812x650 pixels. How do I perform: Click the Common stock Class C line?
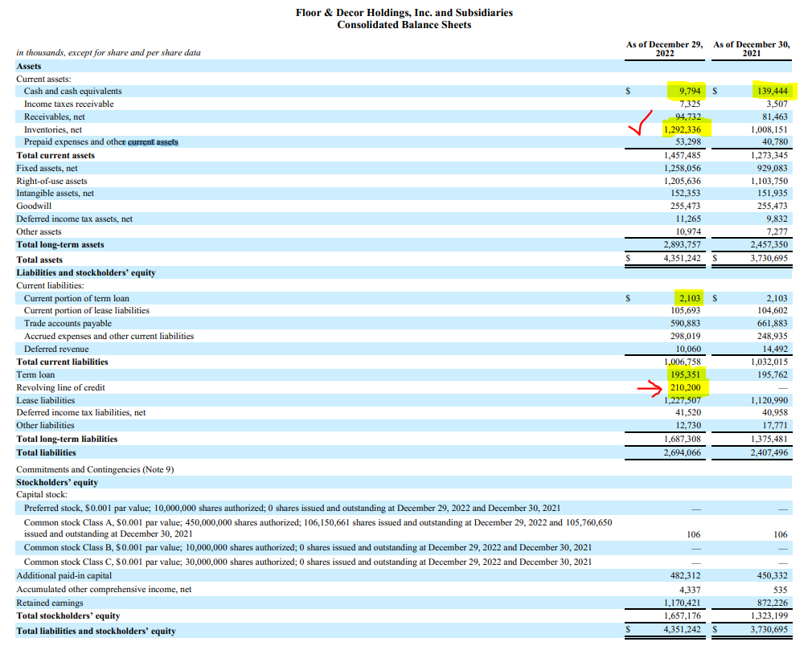pos(308,562)
